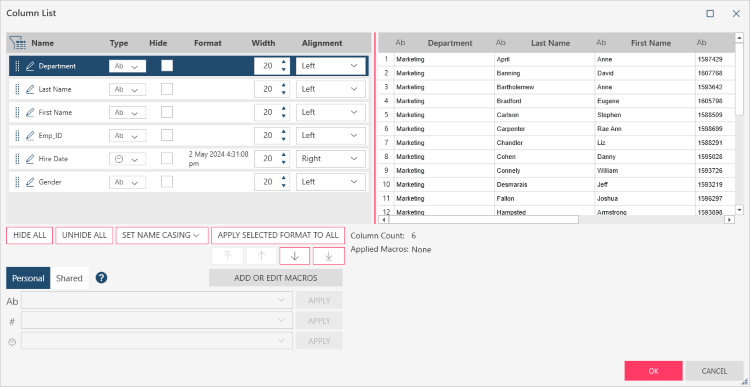This screenshot has height=387, width=750.
Task: Click the edit pencil icon for Last Name
Action: [30, 89]
